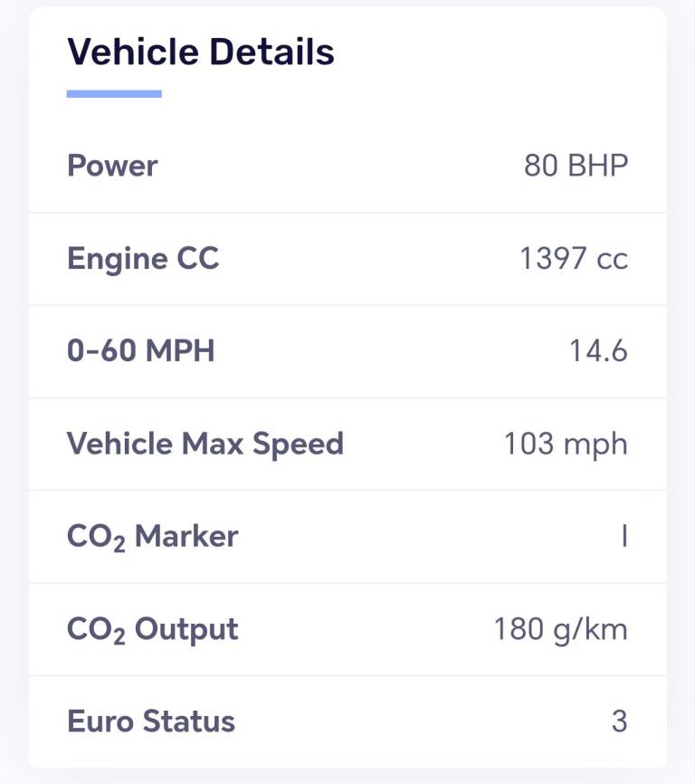Select the CO2 Output label
Image resolution: width=695 pixels, height=784 pixels.
(152, 629)
